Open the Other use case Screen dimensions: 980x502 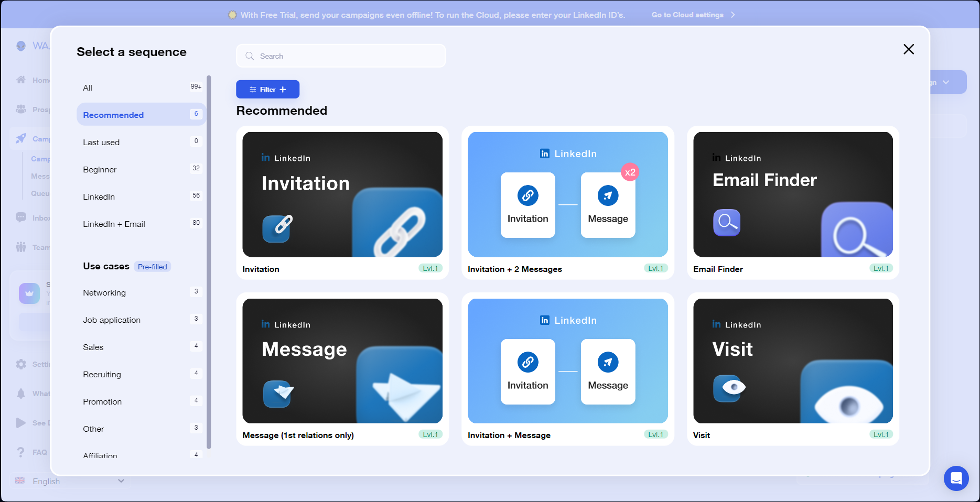141,429
